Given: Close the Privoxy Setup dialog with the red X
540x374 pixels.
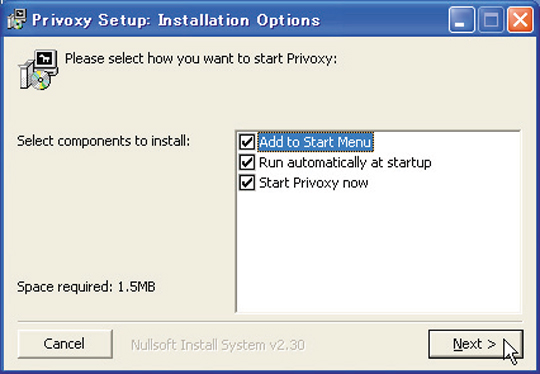Looking at the screenshot, I should coord(520,20).
